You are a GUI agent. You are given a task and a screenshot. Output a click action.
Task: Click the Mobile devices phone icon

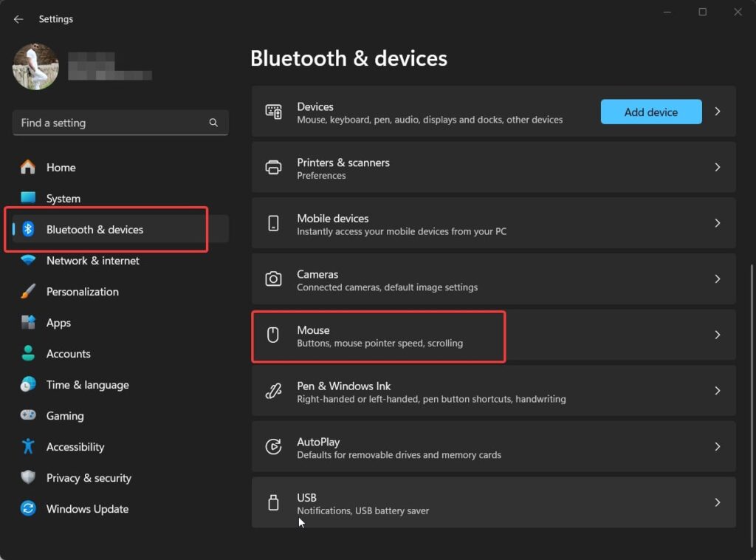(273, 223)
